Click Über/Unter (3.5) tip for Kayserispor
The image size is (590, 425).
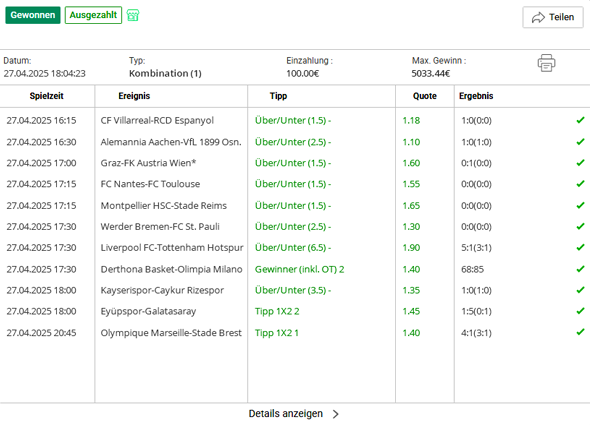293,290
